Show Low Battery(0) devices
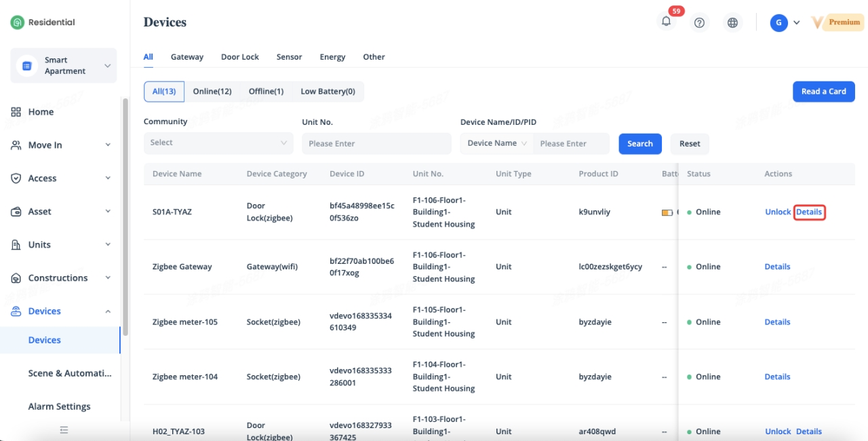The width and height of the screenshot is (868, 441). [x=328, y=92]
